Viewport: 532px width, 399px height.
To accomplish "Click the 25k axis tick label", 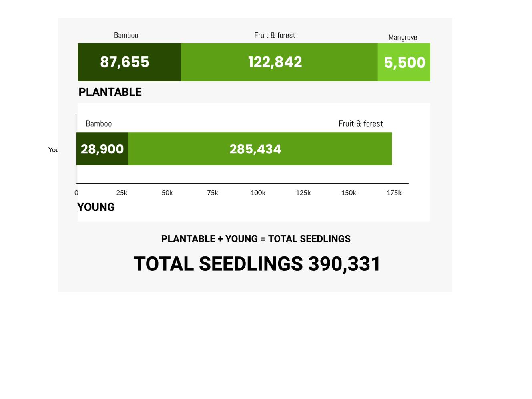I will pos(122,193).
